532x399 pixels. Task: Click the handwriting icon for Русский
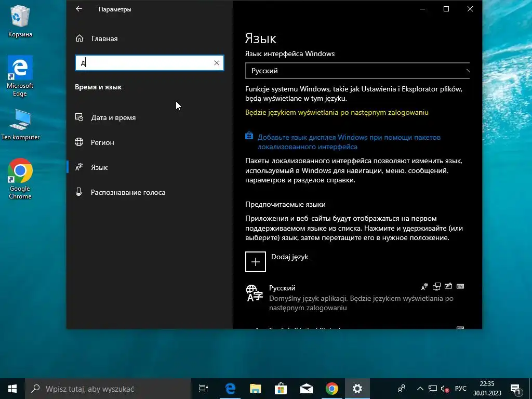[448, 286]
